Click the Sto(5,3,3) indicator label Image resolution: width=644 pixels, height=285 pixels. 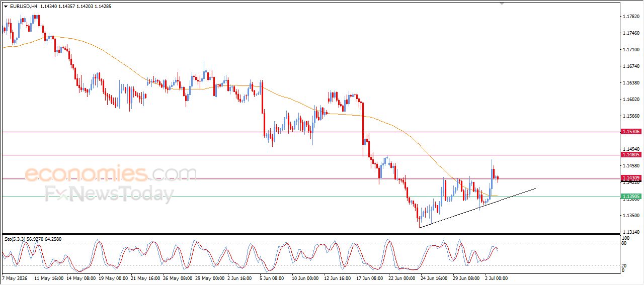click(16, 239)
